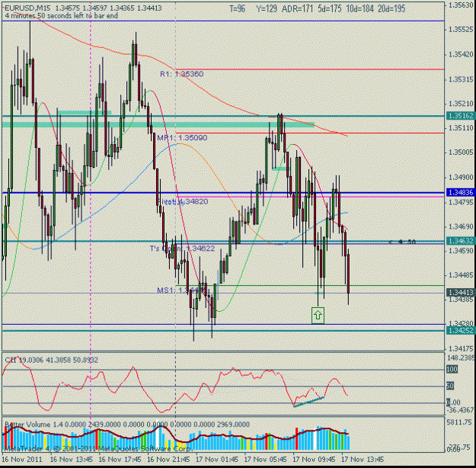Click the 10d=184 readout
This screenshot has width=476, height=468.
pyautogui.click(x=359, y=8)
